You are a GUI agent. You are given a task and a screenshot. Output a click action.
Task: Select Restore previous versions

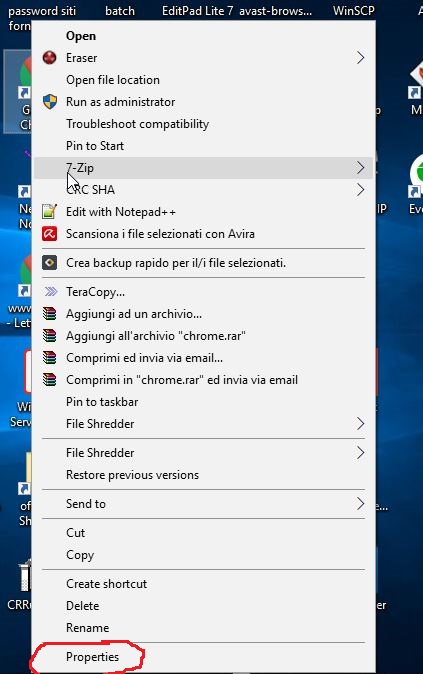[x=132, y=475]
